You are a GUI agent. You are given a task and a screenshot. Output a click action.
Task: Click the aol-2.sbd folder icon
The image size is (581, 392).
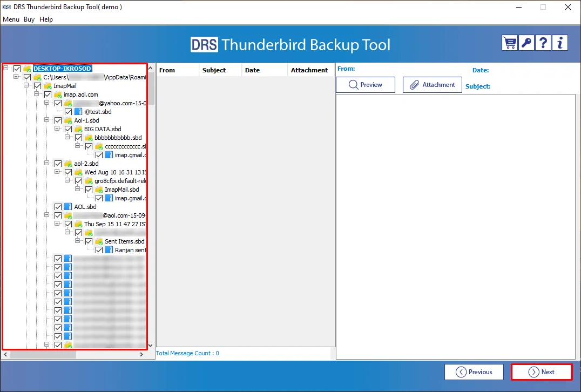pyautogui.click(x=68, y=164)
